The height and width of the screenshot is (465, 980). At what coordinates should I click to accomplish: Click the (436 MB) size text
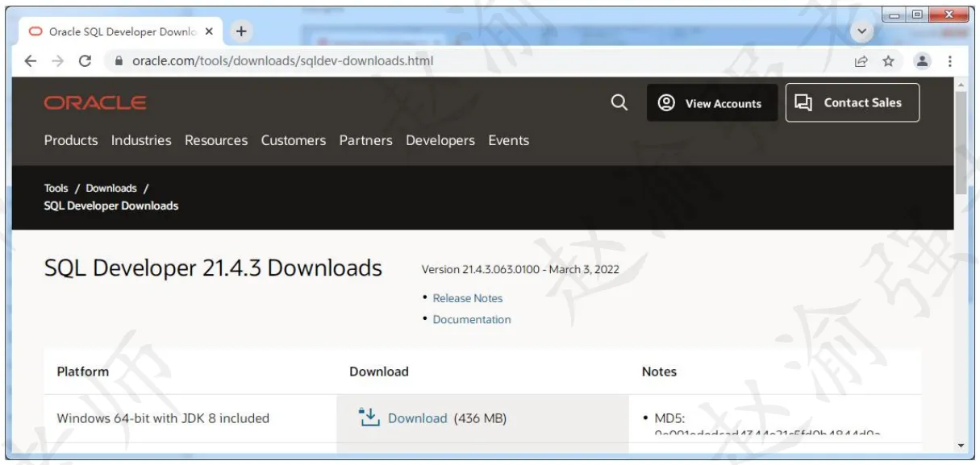(480, 418)
